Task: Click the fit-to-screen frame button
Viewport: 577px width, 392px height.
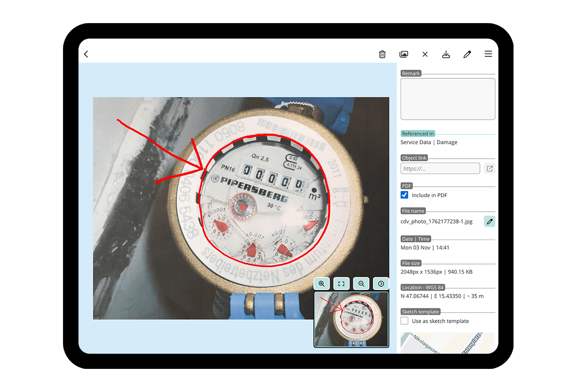Action: click(341, 284)
